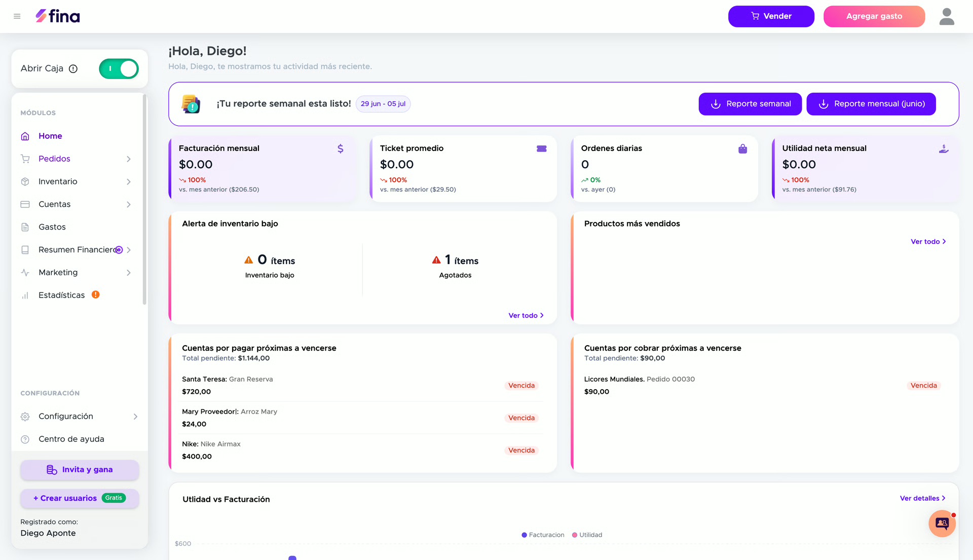
Task: Click the Cuentas card icon
Action: (25, 204)
